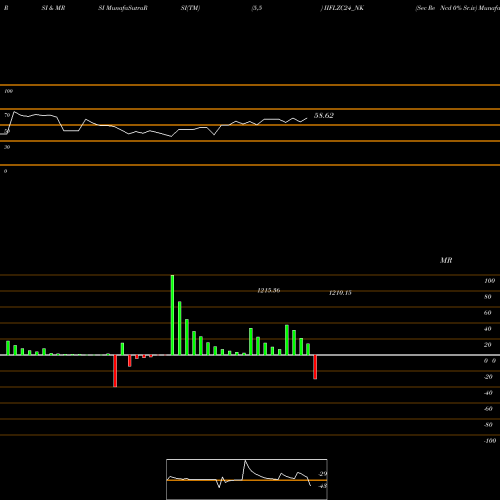Click the 'SI(TM)' header label

click(190, 8)
